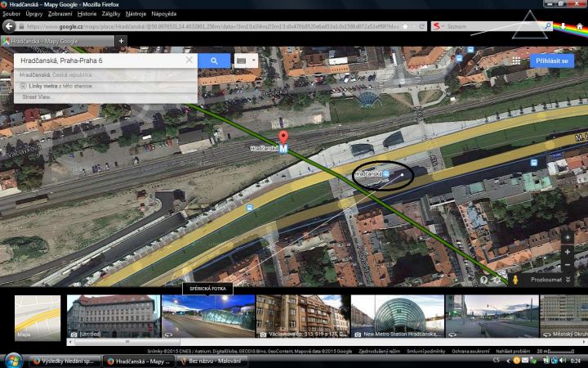Open a new tab with plus button

(x=121, y=41)
